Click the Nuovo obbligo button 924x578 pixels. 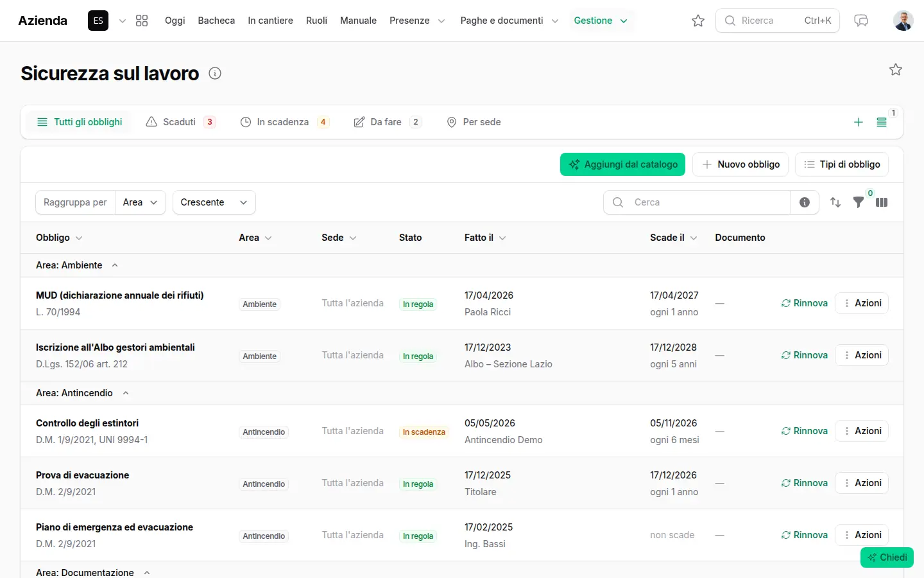pyautogui.click(x=741, y=164)
